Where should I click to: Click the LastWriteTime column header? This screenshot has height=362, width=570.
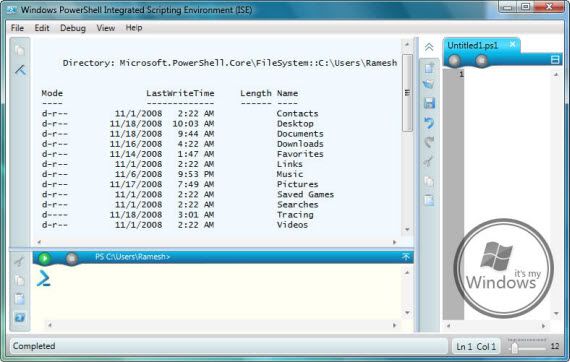click(x=180, y=93)
